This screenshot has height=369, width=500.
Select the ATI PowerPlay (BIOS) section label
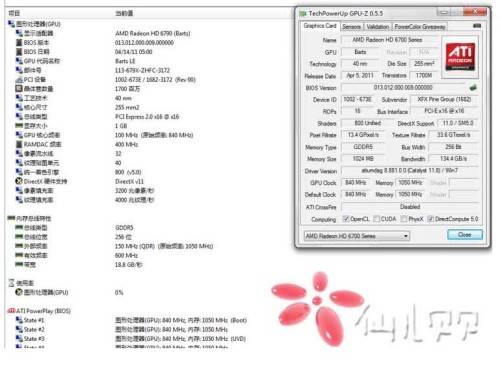(43, 311)
